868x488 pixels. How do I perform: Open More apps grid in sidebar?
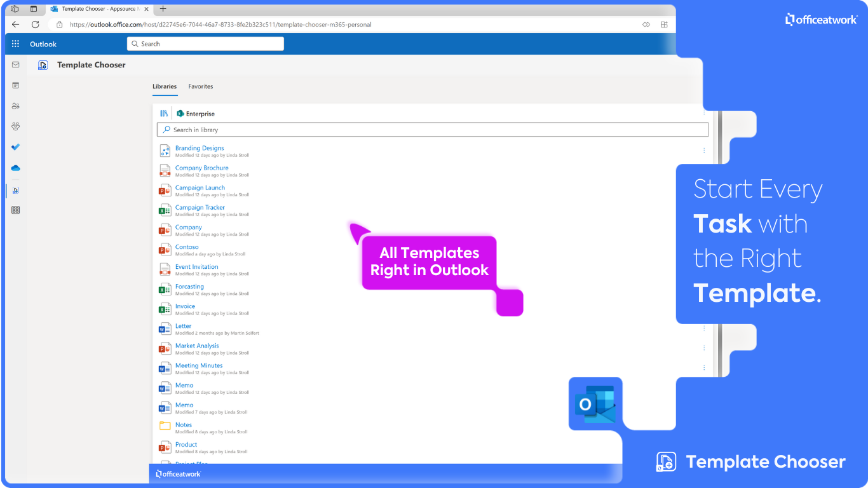[x=15, y=210]
